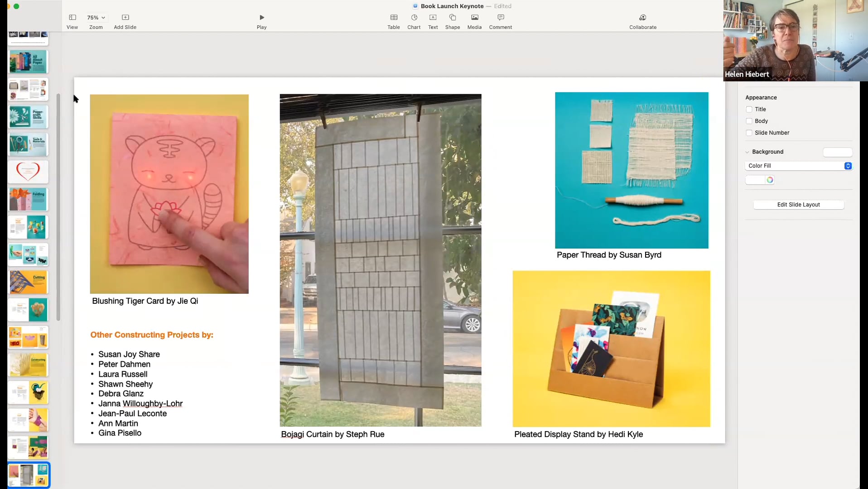Enable the Body checkbox
Viewport: 868px width, 489px height.
click(749, 121)
